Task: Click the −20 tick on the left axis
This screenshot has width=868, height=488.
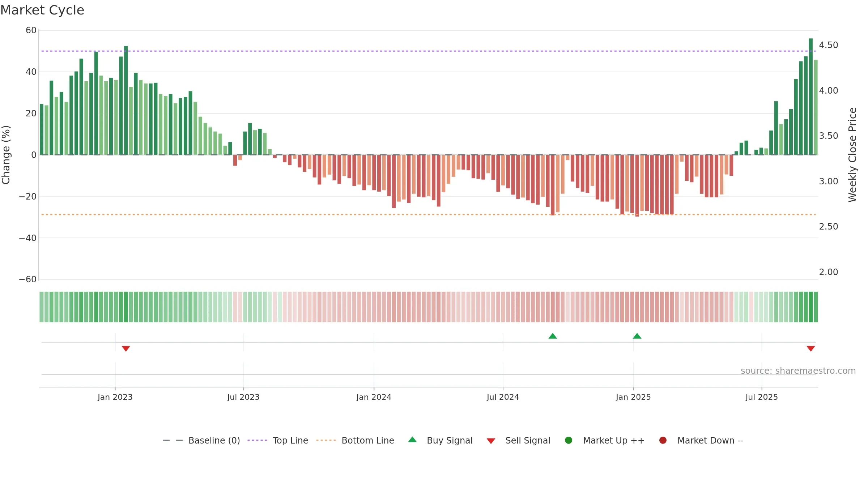Action: pos(28,197)
